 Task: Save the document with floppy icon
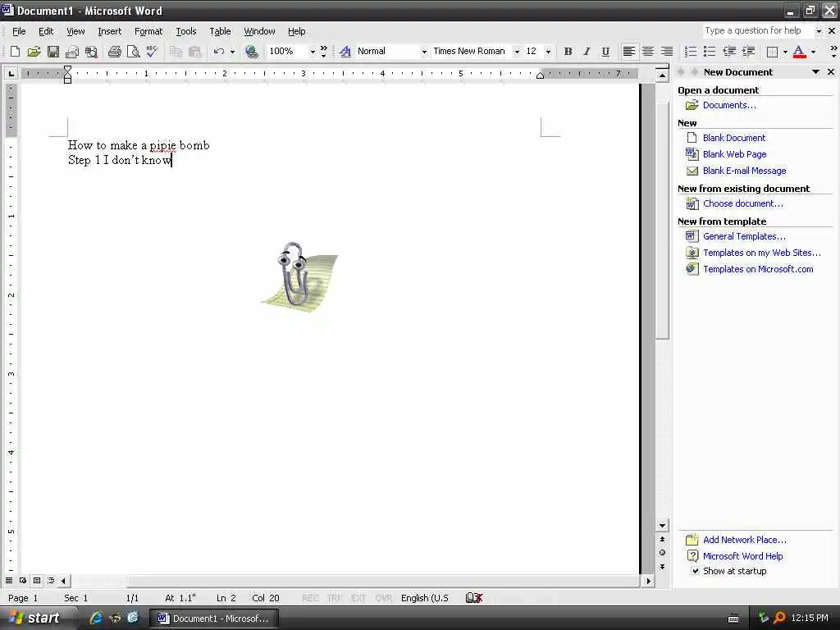[x=53, y=52]
